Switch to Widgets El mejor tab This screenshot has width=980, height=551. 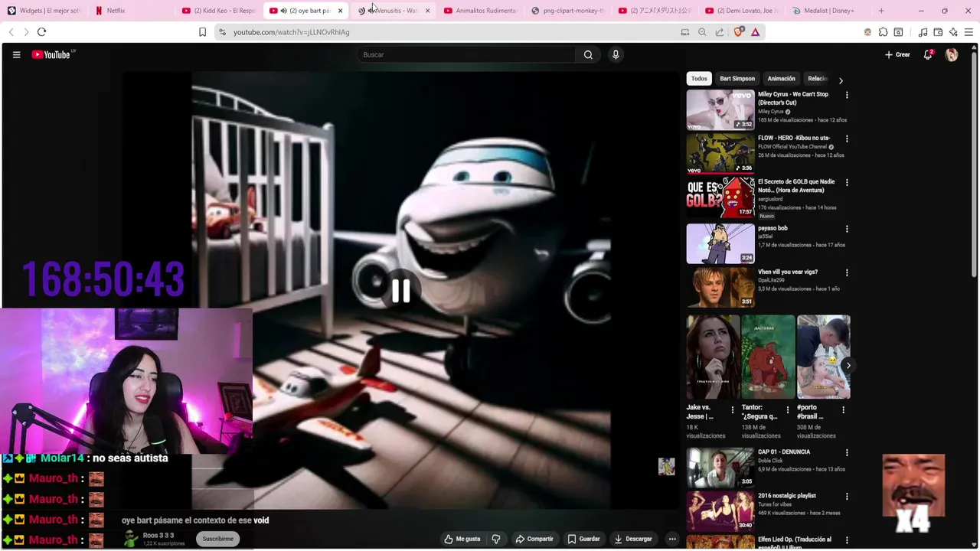[x=44, y=11]
